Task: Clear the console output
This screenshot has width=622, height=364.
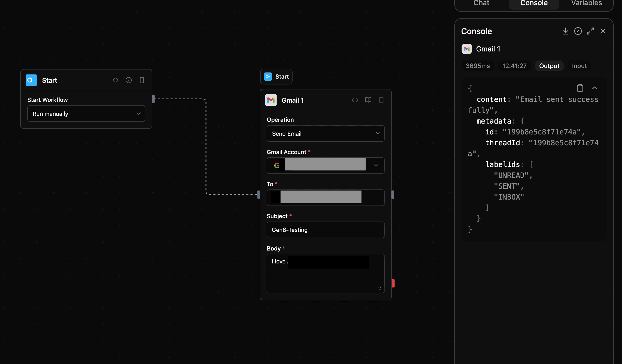Action: (x=578, y=31)
